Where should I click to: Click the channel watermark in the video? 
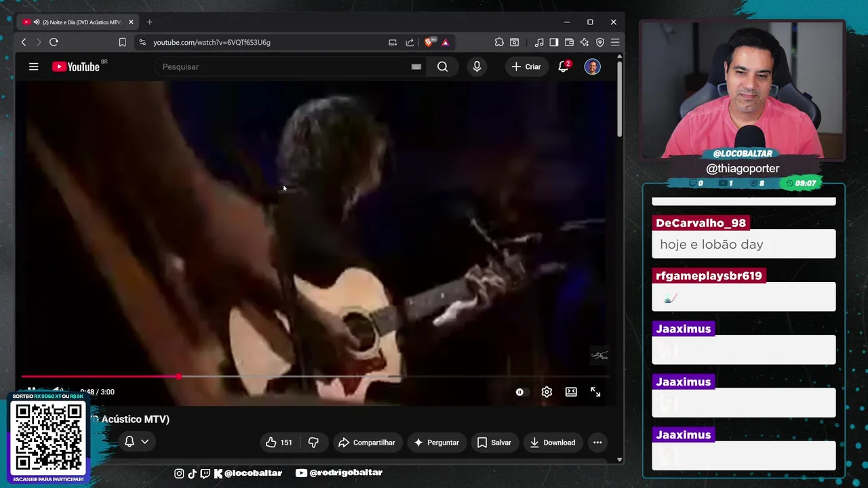point(599,355)
